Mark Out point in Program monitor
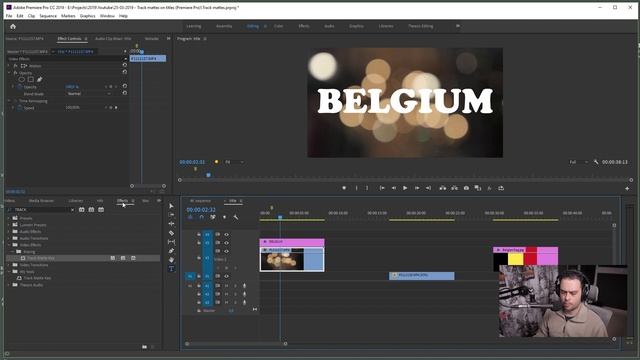This screenshot has height=360, width=640. coord(367,188)
